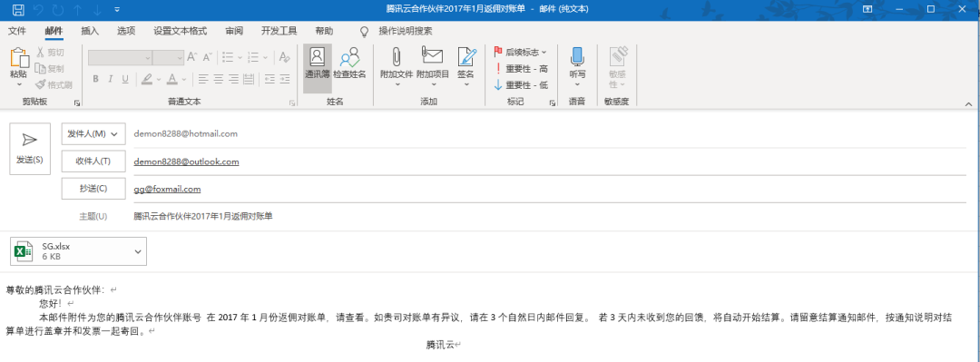The image size is (980, 362).
Task: Open the font size combo box
Action: pos(168,57)
